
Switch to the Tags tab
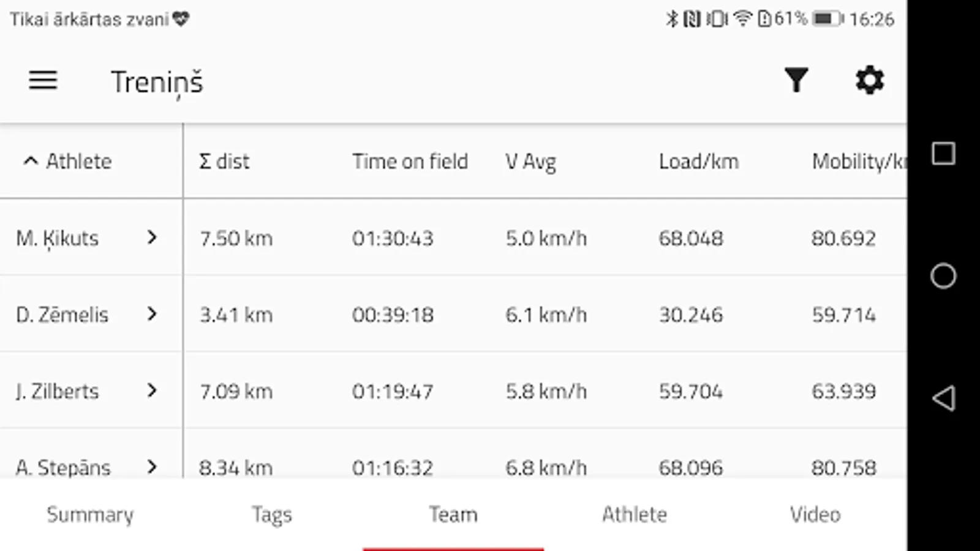tap(271, 515)
